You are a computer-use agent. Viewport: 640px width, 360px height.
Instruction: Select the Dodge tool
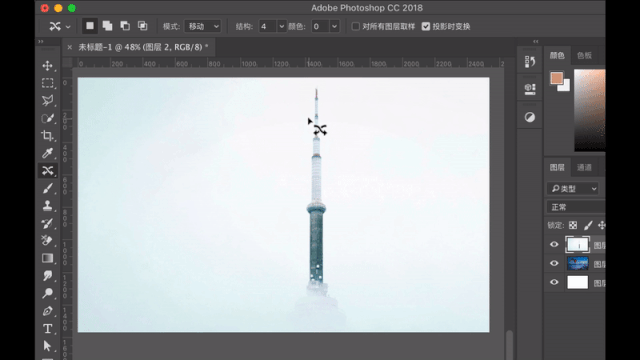tap(47, 293)
